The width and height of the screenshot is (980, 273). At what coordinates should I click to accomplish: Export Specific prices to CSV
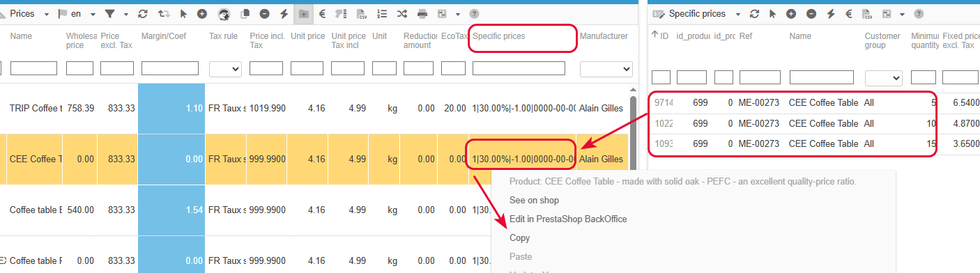point(868,14)
